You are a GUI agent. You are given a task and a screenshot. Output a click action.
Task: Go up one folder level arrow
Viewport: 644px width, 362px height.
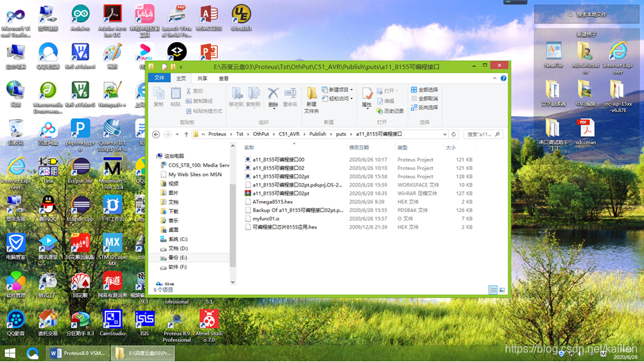[x=186, y=134]
